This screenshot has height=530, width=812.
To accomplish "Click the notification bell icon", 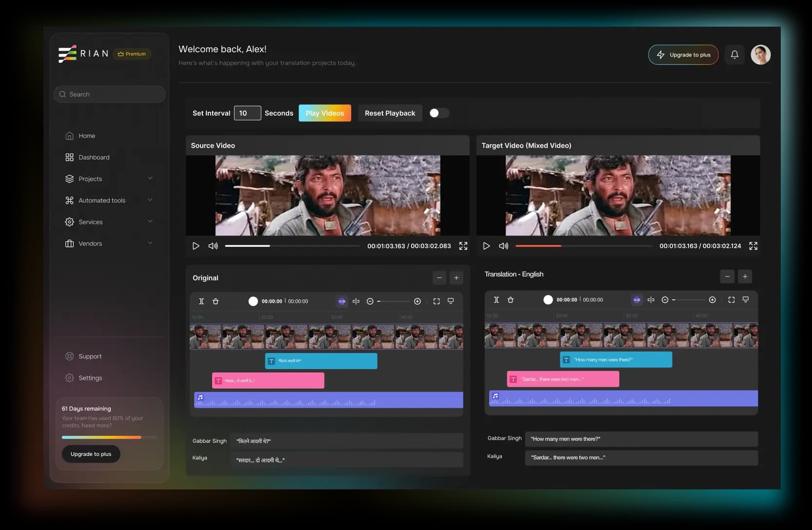I will tap(734, 55).
